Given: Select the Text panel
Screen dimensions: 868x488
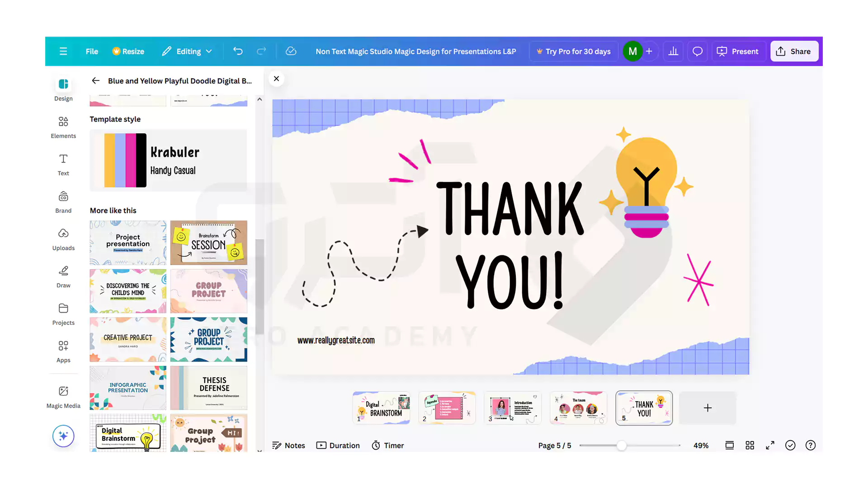Looking at the screenshot, I should pos(63,164).
